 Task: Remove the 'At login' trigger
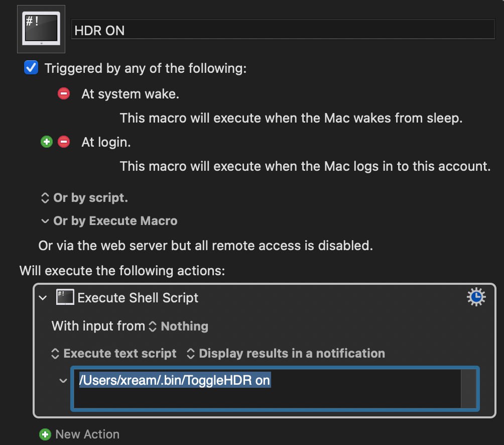64,142
